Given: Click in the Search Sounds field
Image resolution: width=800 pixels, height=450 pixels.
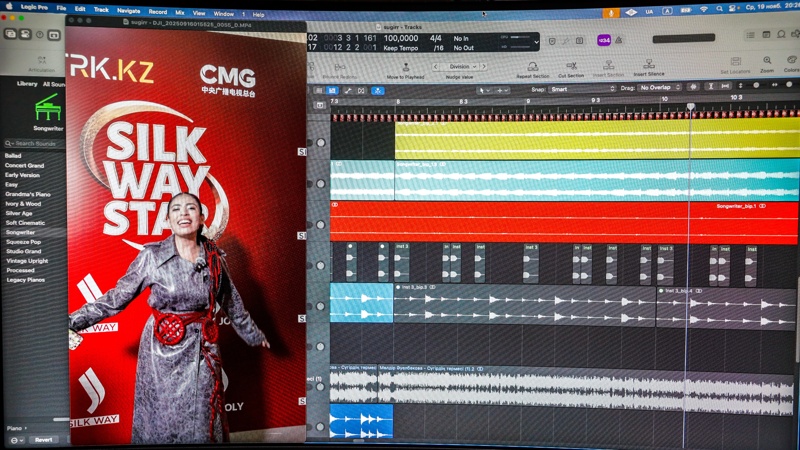Looking at the screenshot, I should [x=35, y=144].
